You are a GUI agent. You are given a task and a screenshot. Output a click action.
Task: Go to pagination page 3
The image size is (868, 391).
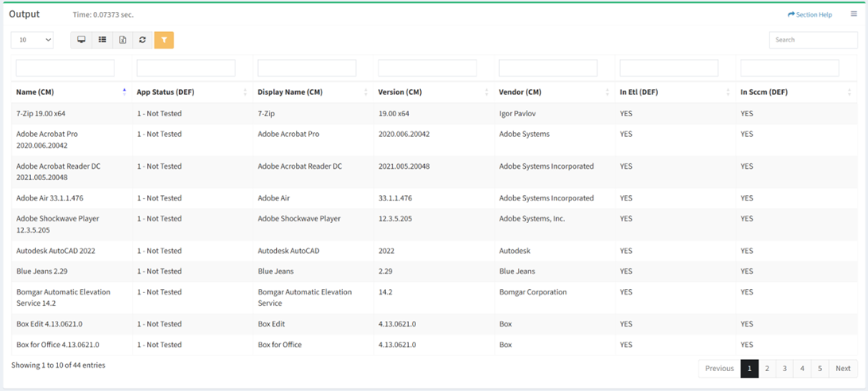pyautogui.click(x=785, y=368)
